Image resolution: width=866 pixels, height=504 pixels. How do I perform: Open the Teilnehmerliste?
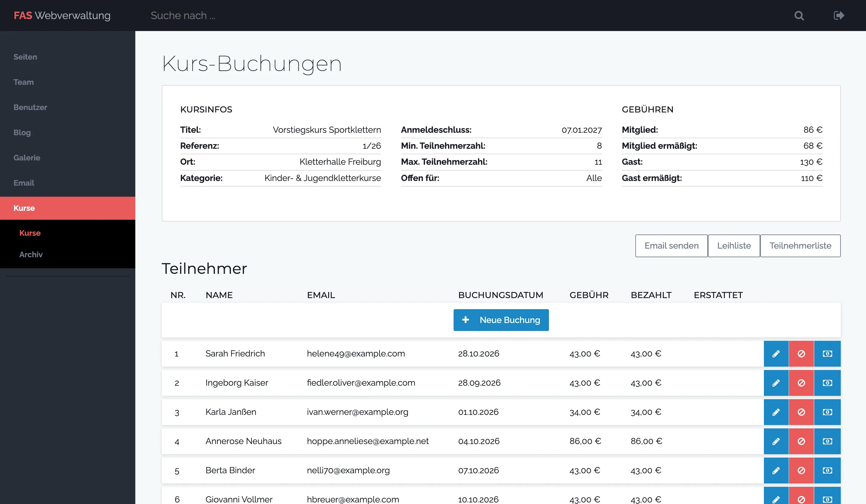tap(800, 246)
